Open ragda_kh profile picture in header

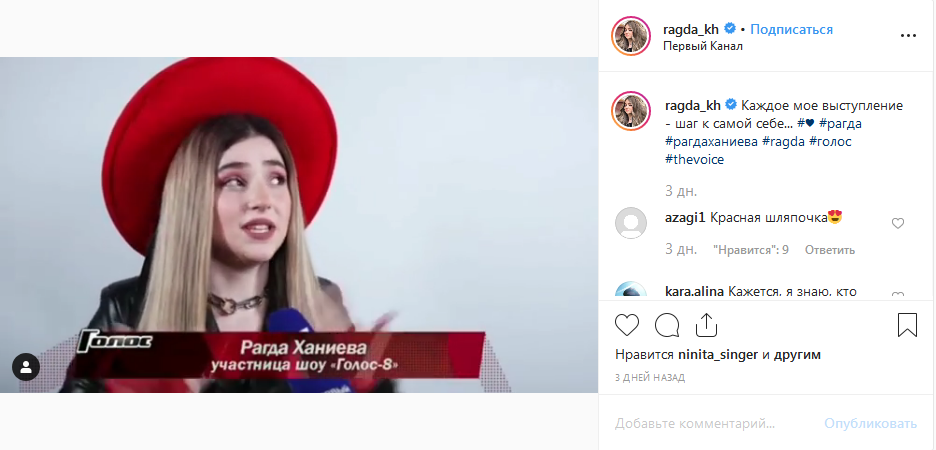point(631,36)
